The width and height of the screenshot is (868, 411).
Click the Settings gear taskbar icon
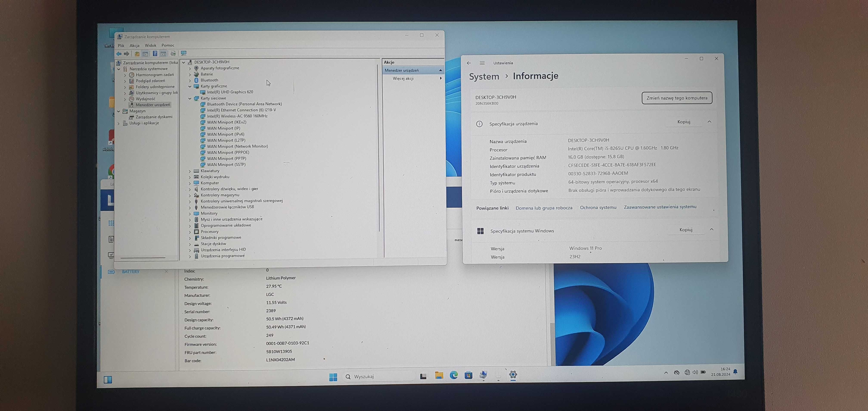[x=513, y=374]
